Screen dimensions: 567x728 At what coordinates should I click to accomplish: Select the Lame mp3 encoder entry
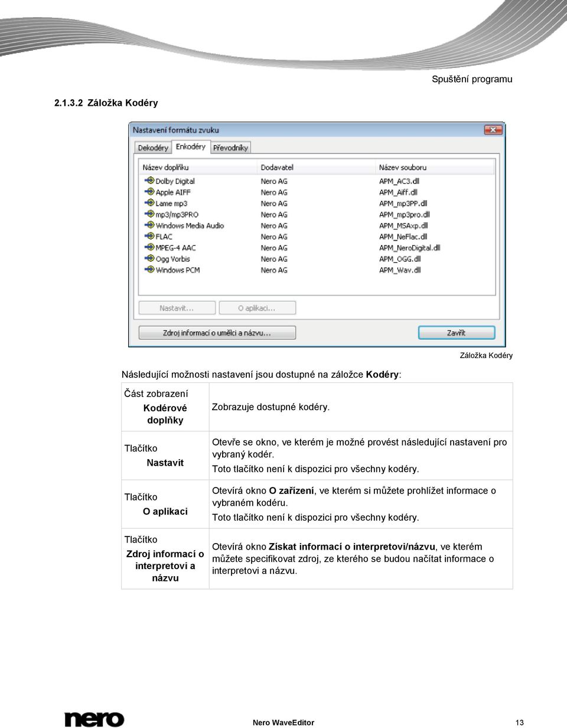pyautogui.click(x=171, y=203)
